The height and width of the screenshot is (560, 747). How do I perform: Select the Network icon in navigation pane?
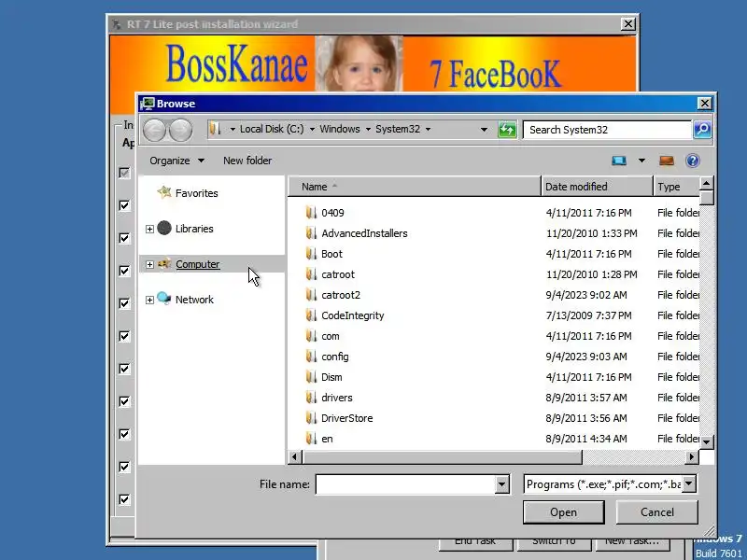pyautogui.click(x=164, y=299)
